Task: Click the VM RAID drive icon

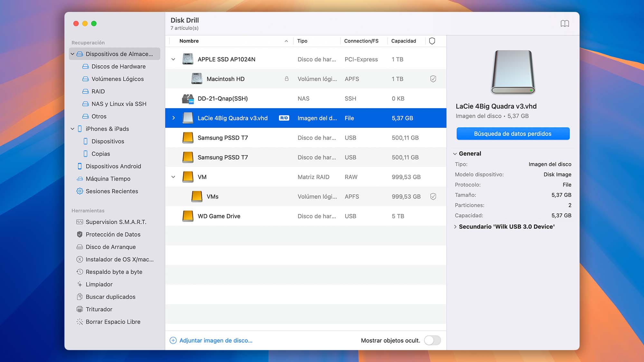Action: click(x=188, y=177)
